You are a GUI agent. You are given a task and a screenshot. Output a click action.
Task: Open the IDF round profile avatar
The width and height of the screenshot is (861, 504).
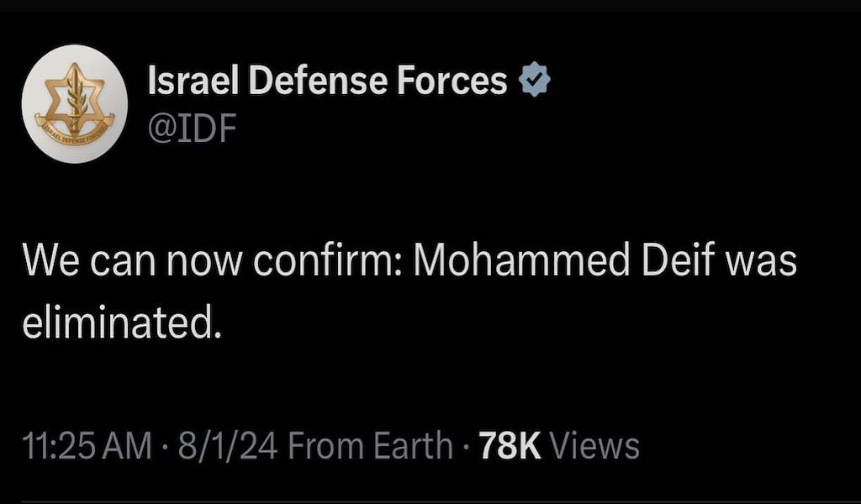(75, 103)
